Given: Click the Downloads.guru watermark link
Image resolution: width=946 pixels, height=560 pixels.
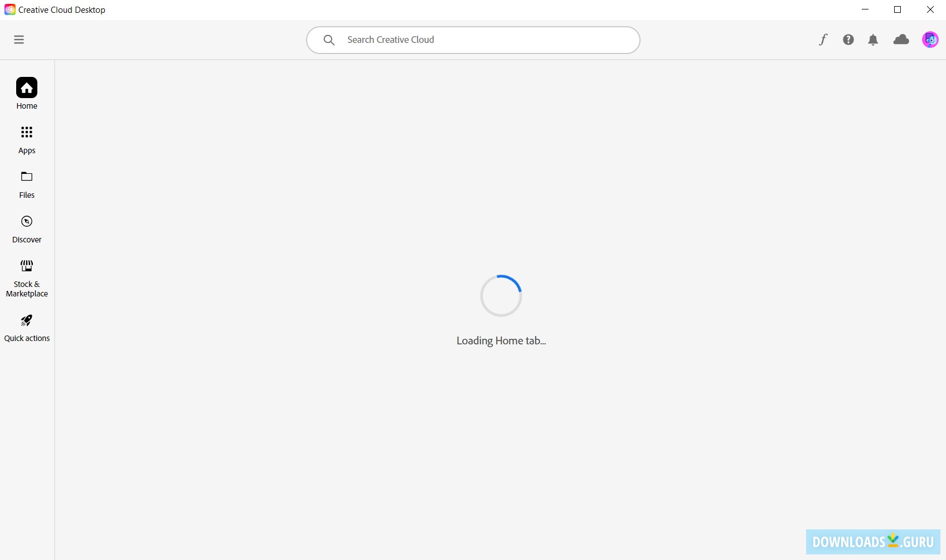Looking at the screenshot, I should tap(872, 541).
